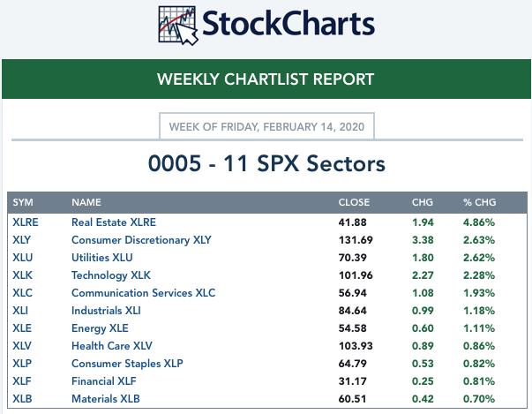Open the Real Estate XLRE name link
The image size is (532, 414).
point(114,222)
